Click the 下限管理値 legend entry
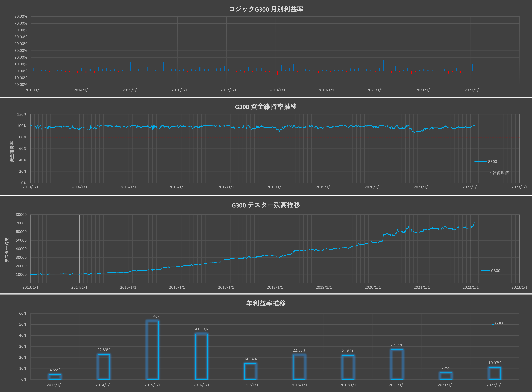Screen dimensions: 532x392 (498, 173)
